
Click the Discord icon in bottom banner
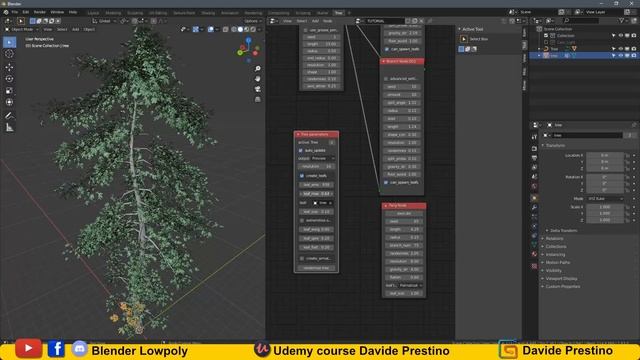coord(80,349)
